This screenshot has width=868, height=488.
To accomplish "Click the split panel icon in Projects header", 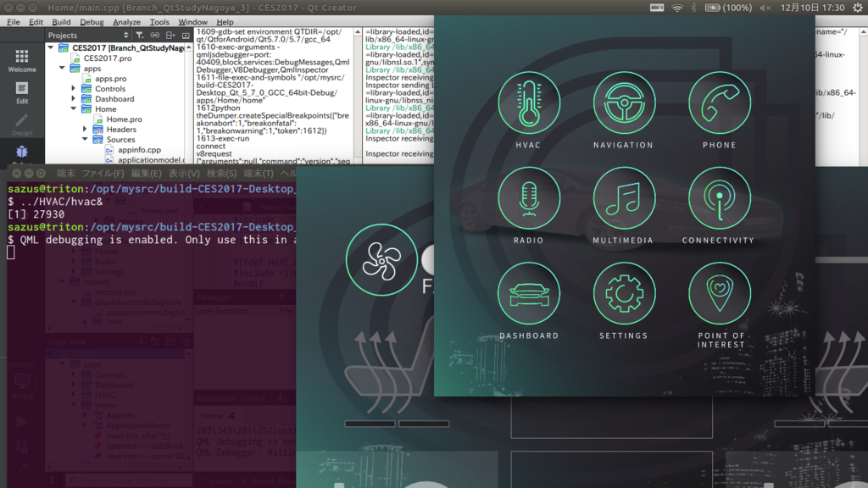I will click(x=170, y=35).
